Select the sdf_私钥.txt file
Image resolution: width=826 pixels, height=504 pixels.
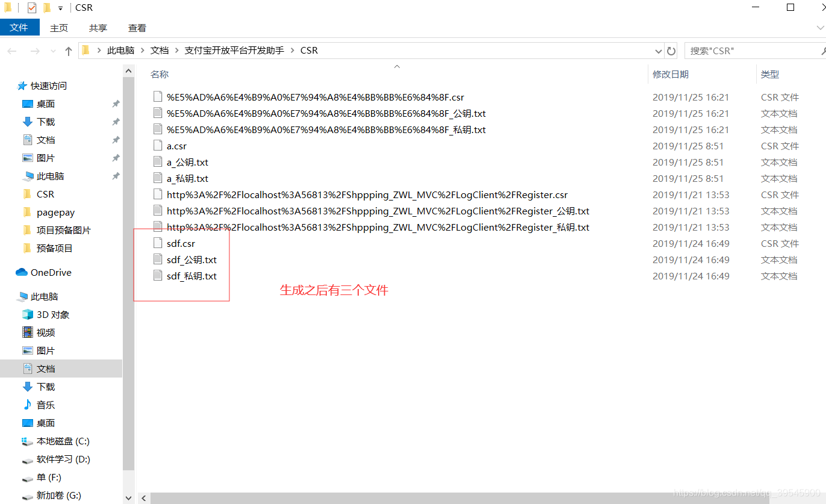[191, 276]
